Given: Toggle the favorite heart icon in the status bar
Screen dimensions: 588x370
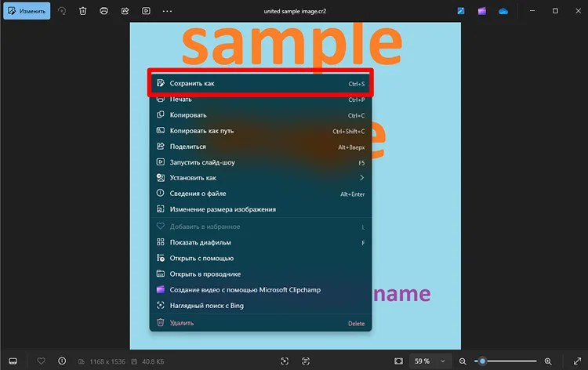Looking at the screenshot, I should [41, 361].
